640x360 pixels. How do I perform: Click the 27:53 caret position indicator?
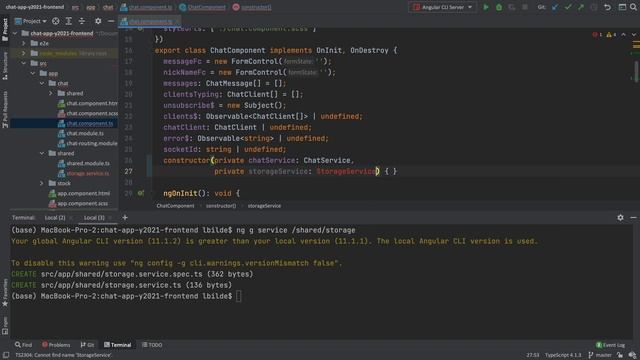click(533, 355)
